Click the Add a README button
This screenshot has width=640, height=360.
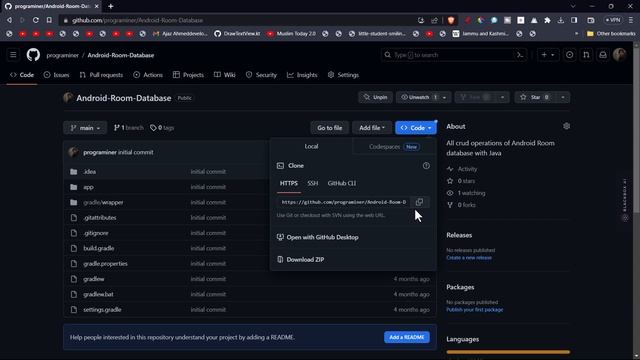coord(407,337)
